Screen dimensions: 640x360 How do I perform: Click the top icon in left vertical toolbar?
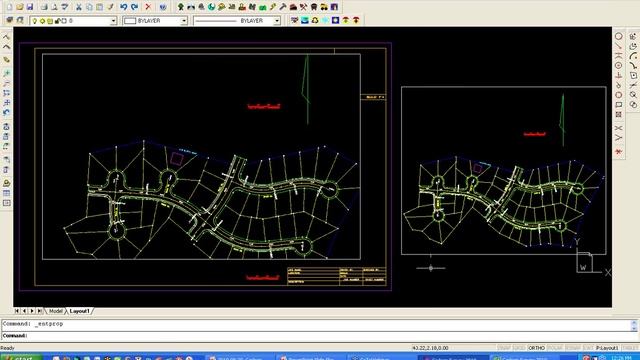tap(7, 37)
